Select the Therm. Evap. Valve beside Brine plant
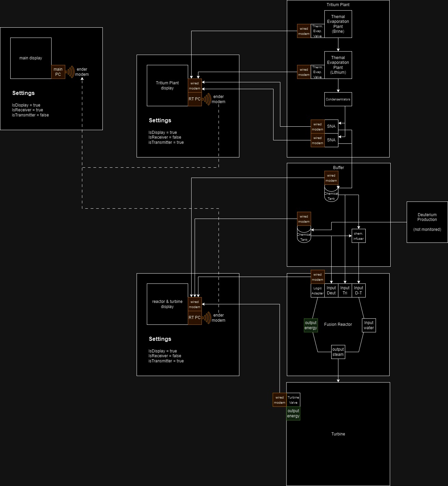The width and height of the screenshot is (448, 486). pyautogui.click(x=318, y=31)
